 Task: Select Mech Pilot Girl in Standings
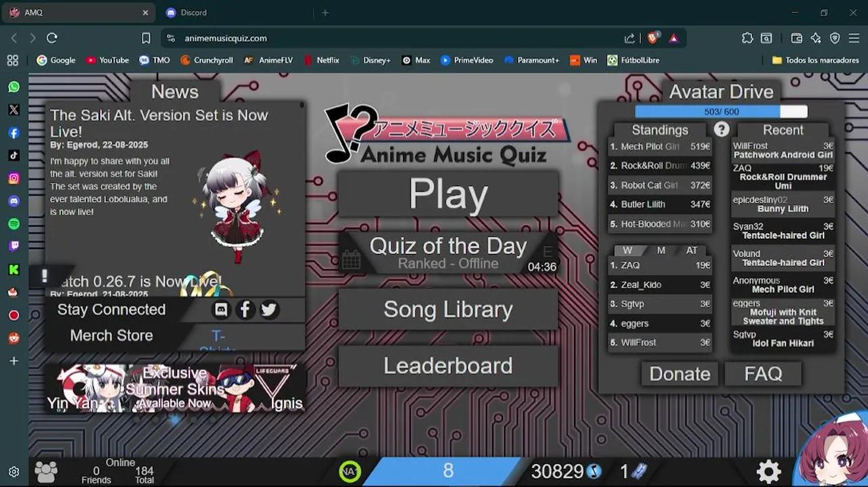pos(660,146)
